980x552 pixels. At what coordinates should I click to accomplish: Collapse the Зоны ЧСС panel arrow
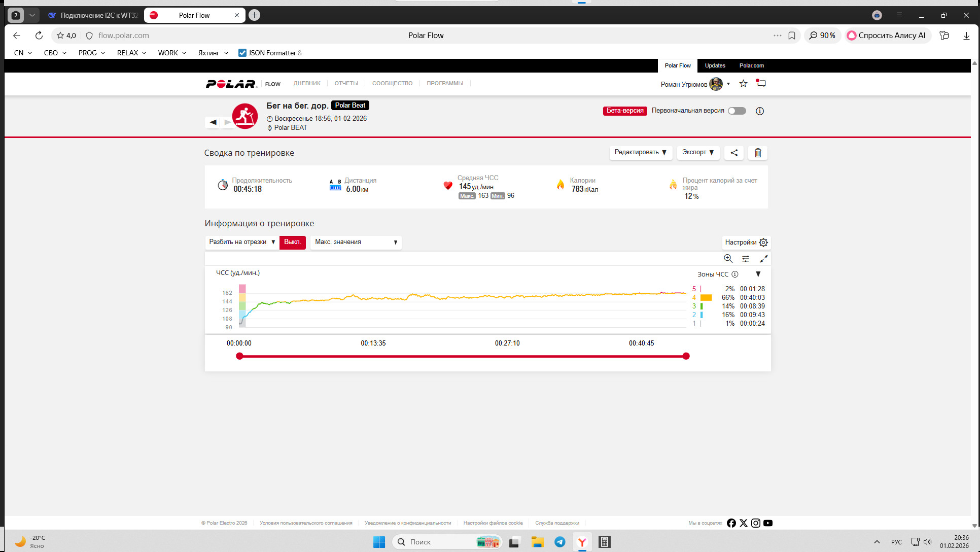coord(758,274)
